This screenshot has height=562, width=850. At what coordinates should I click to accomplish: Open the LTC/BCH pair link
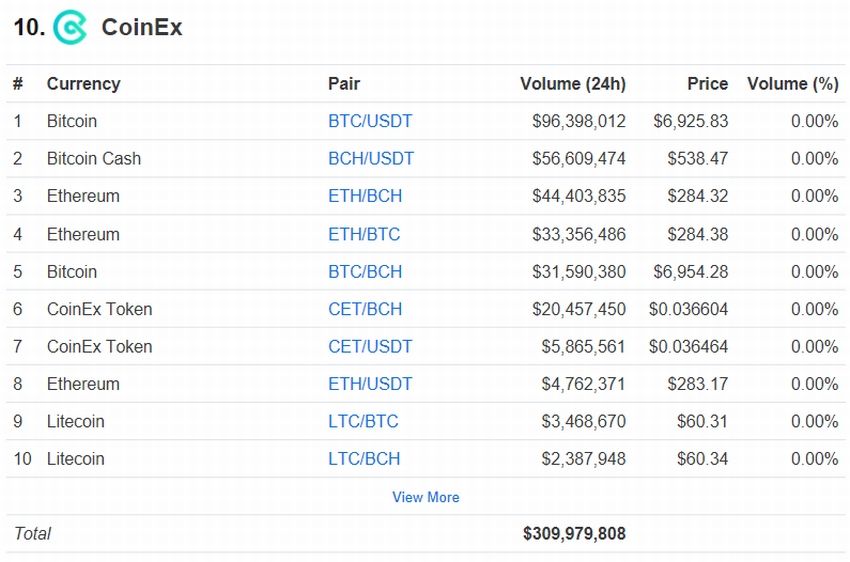[x=364, y=458]
